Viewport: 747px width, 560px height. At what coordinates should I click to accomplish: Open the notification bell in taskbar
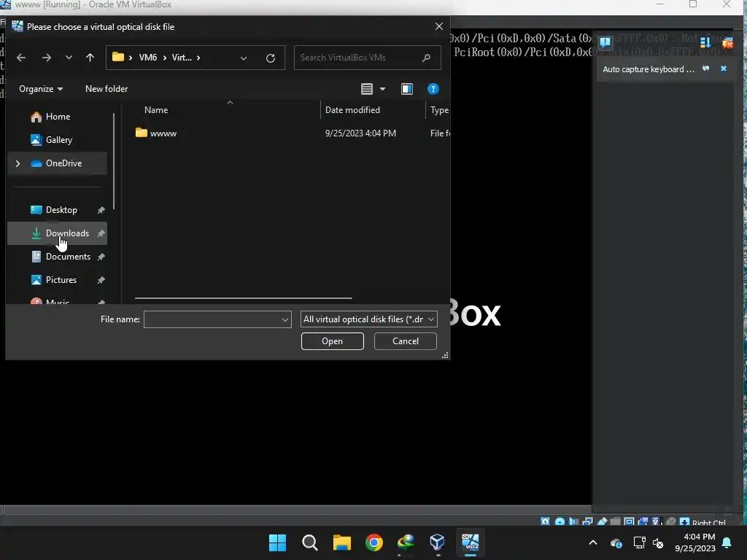[x=727, y=542]
